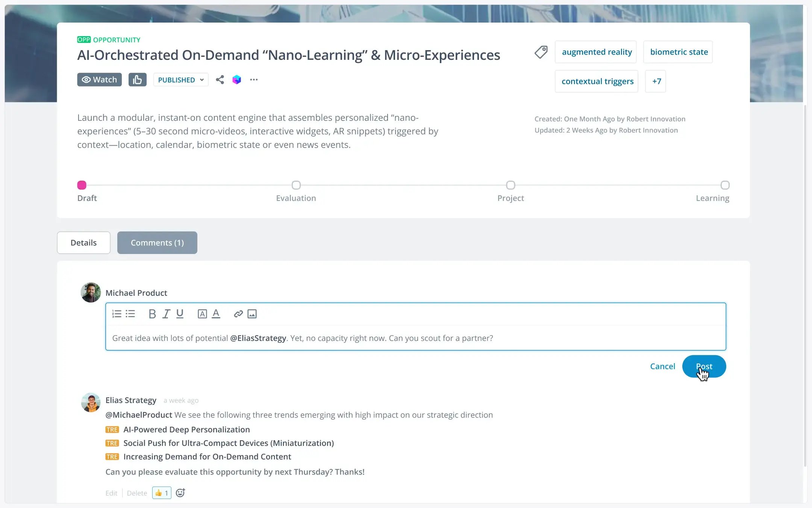
Task: Open trend AI-Powered Deep Personalization
Action: coord(186,429)
